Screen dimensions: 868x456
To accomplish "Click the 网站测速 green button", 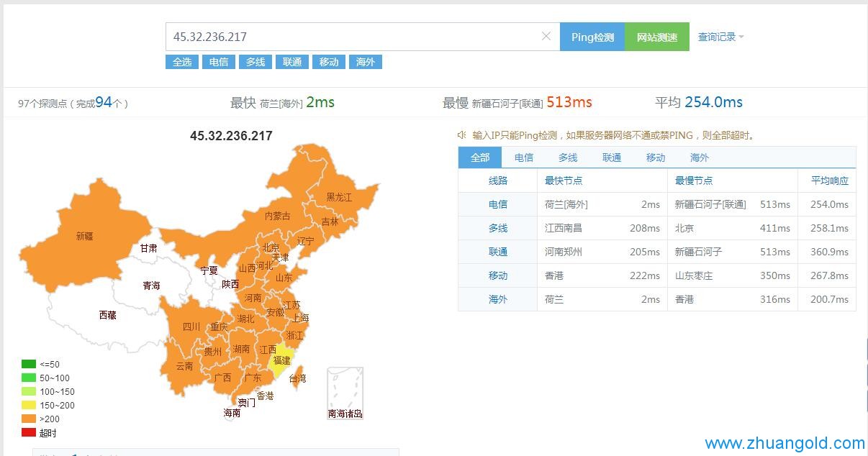I will coord(657,36).
